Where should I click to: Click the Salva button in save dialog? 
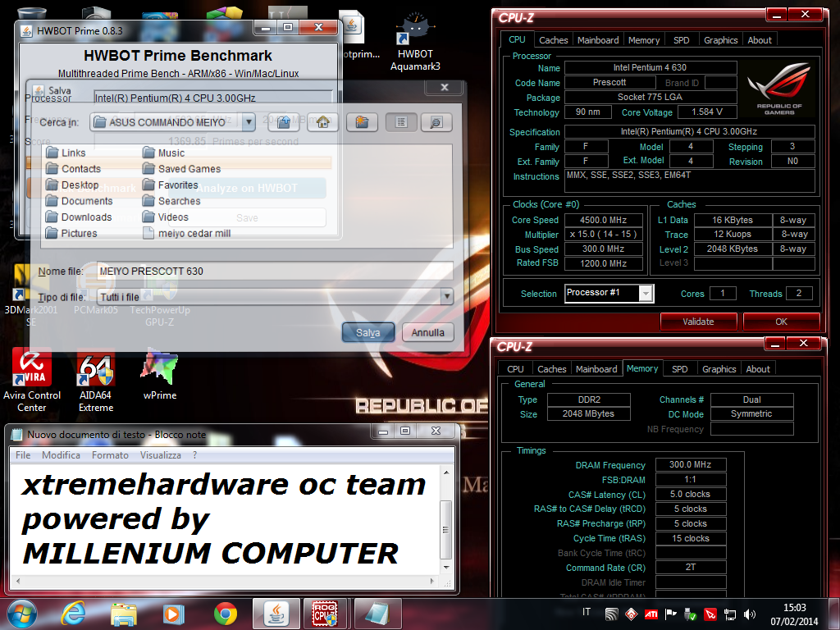(368, 333)
